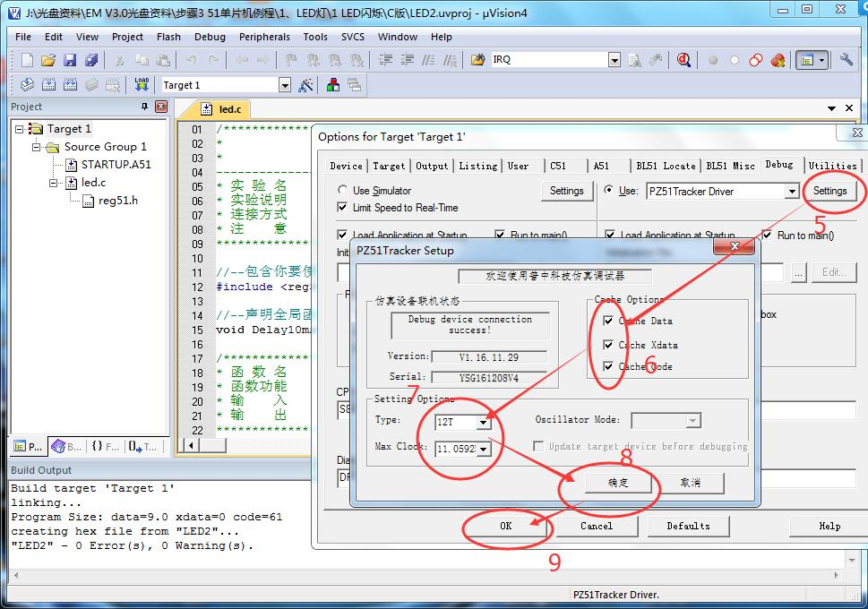This screenshot has height=609, width=868.
Task: Start/Stop Debug Session magnifier icon
Action: coord(683,59)
